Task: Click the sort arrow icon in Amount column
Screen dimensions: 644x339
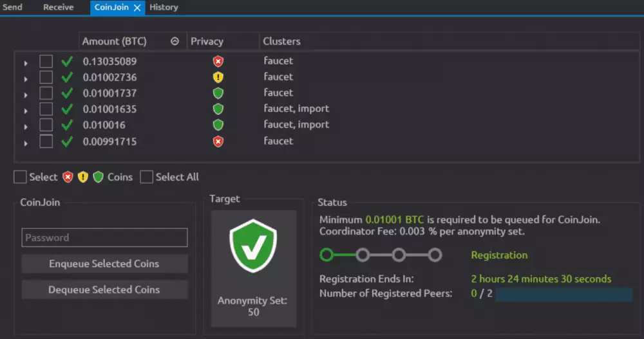Action: [175, 41]
